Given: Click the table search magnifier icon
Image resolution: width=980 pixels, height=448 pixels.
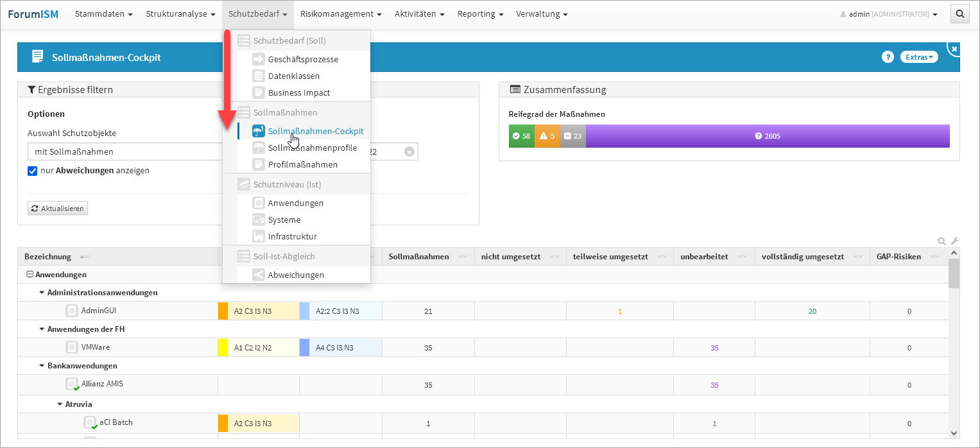Looking at the screenshot, I should pyautogui.click(x=941, y=241).
